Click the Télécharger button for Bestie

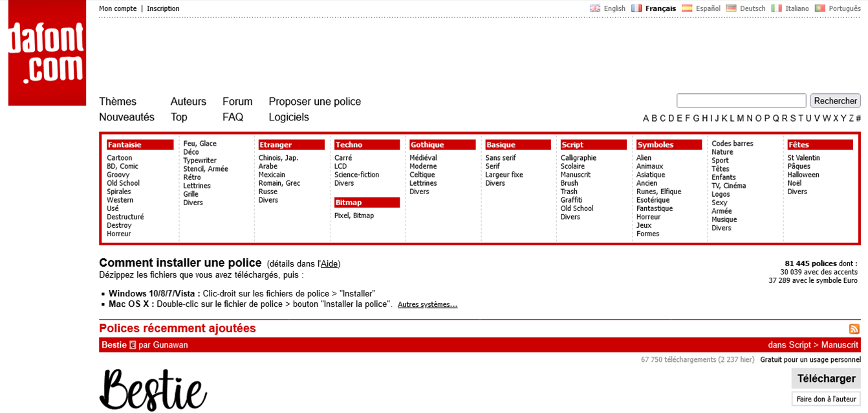tap(826, 379)
